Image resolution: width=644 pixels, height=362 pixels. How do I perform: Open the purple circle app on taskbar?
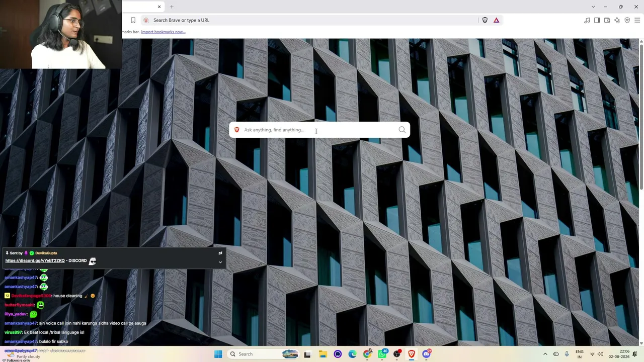[x=338, y=354]
